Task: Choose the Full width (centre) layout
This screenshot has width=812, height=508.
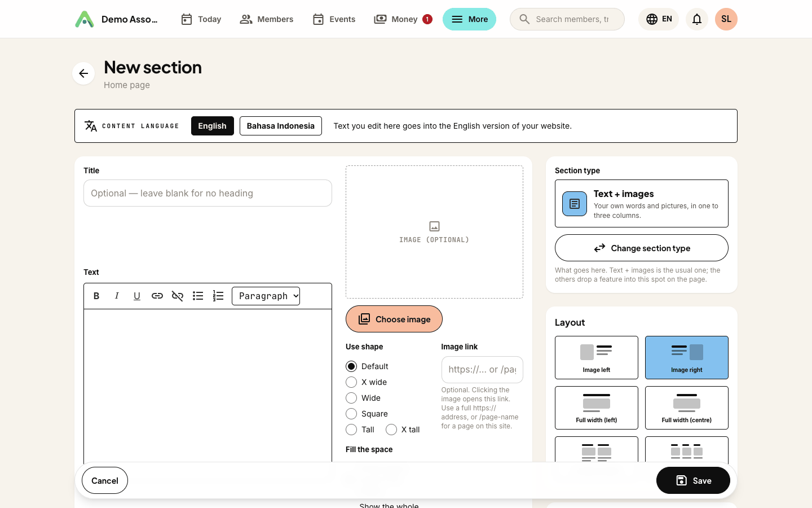Action: click(687, 408)
